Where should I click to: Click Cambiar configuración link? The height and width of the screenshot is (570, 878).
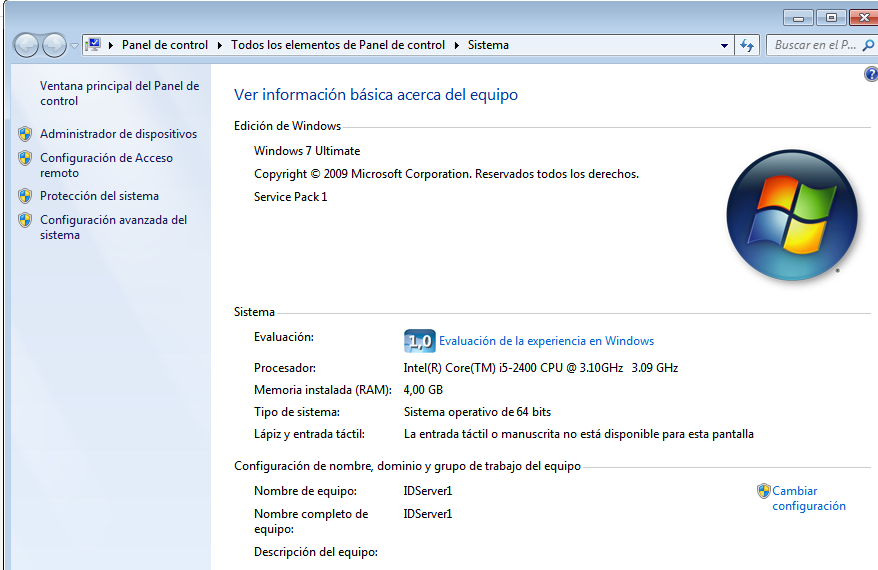(809, 498)
